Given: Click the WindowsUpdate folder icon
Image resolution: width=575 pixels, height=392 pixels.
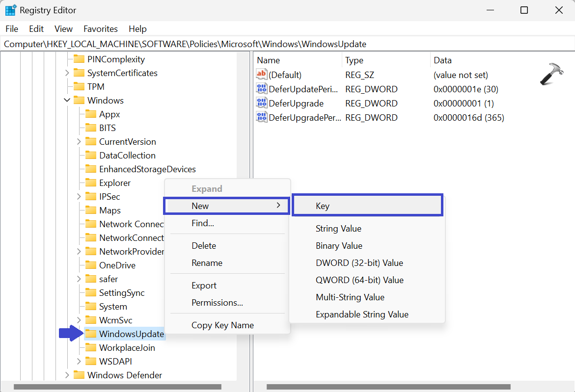Looking at the screenshot, I should 91,334.
